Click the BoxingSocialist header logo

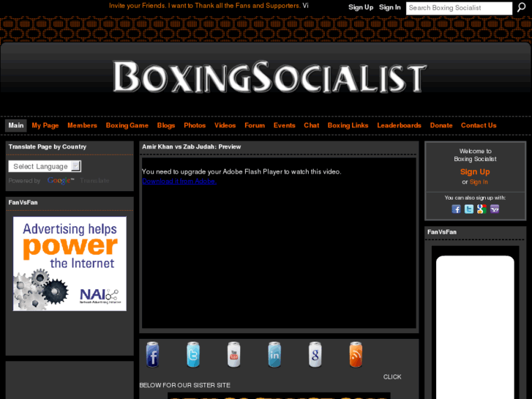coord(269,77)
